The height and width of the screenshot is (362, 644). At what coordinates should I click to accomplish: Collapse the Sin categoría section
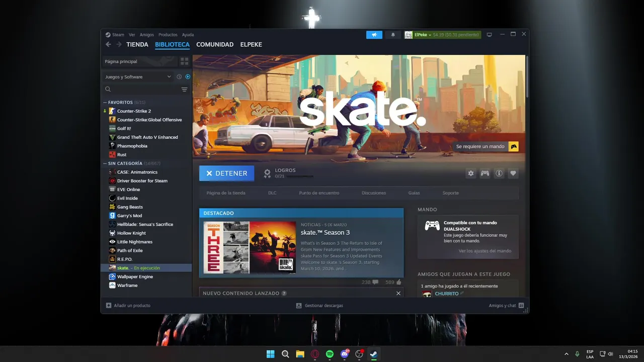[105, 163]
